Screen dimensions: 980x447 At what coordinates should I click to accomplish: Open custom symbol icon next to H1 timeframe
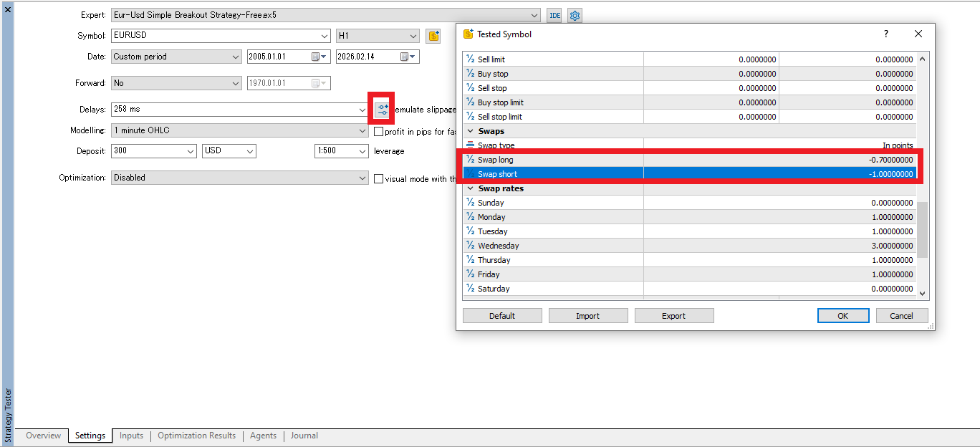click(x=433, y=36)
